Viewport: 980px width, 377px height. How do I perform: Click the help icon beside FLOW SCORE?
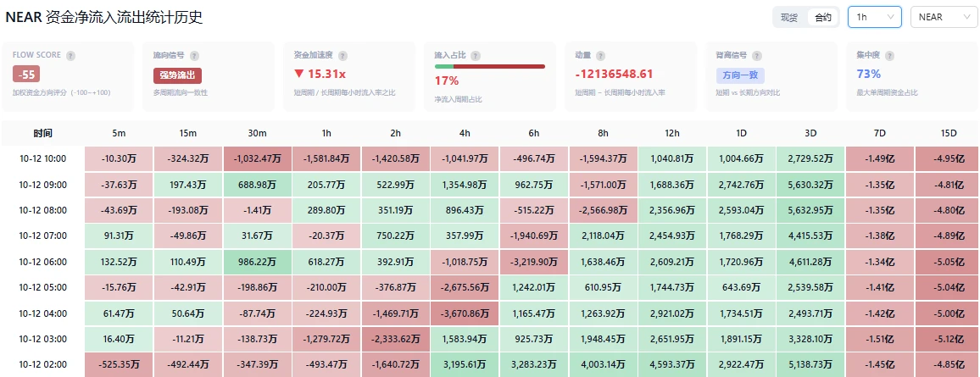pyautogui.click(x=70, y=56)
